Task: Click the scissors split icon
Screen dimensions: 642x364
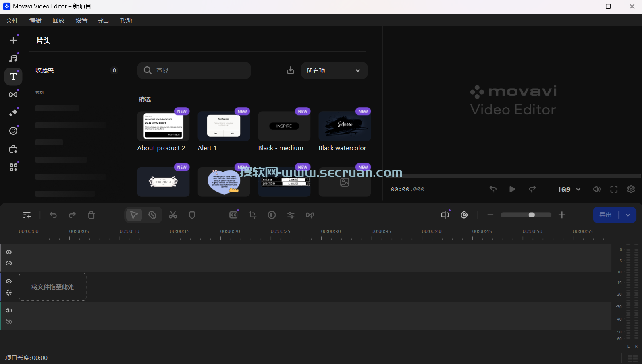Action: pos(173,215)
